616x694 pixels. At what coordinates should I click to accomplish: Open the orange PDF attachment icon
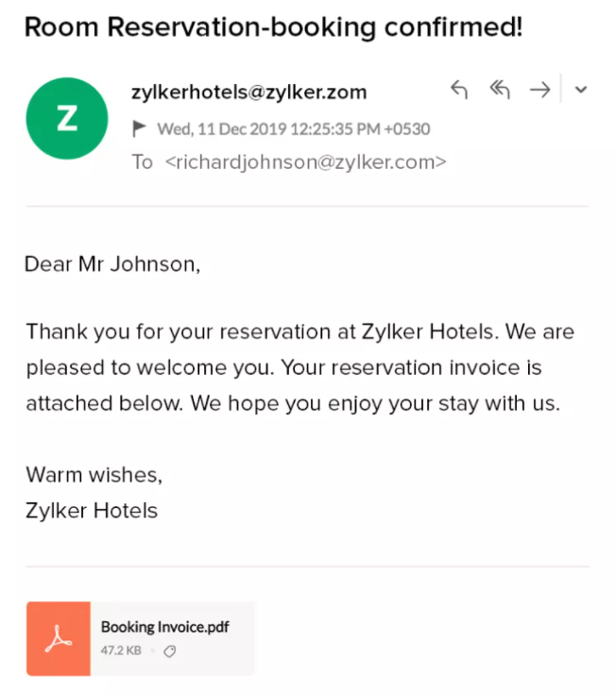coord(59,639)
